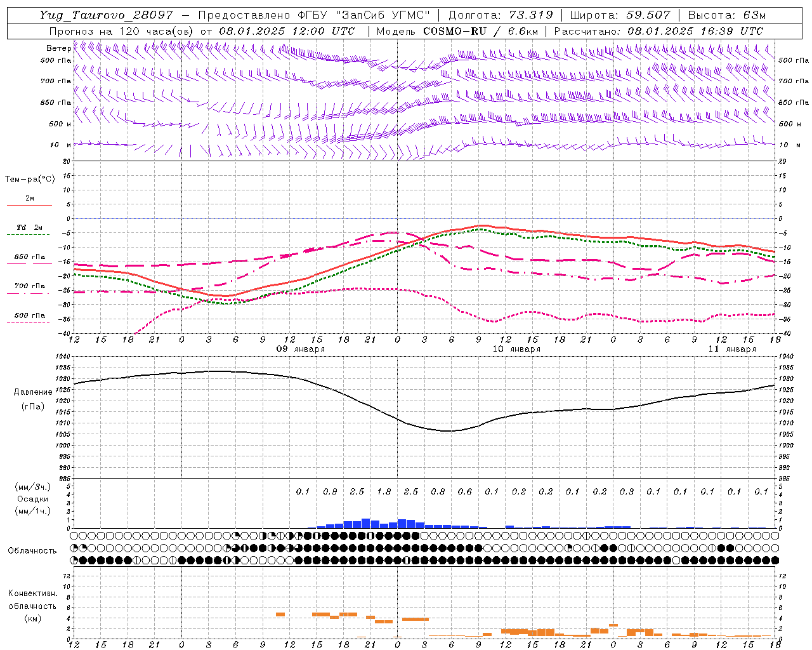The height and width of the screenshot is (650, 812).
Task: Click the 500 гПа label in the temperature legend
Action: [x=30, y=315]
